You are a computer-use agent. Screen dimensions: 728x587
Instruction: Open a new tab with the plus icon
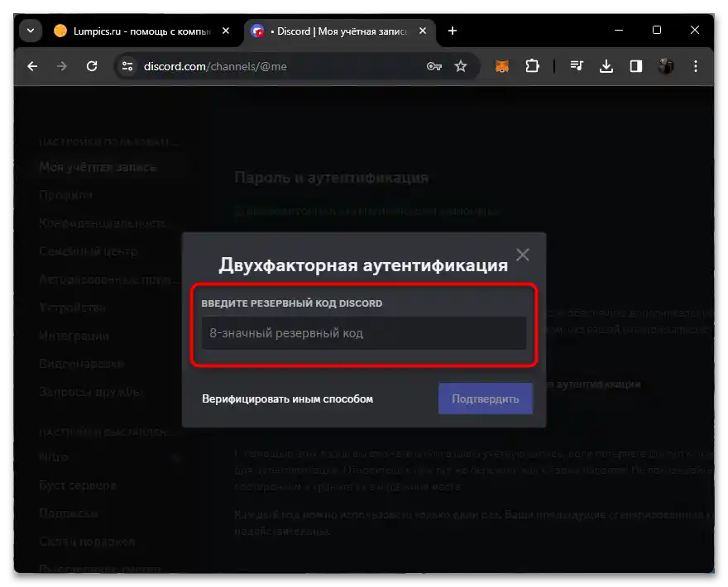pos(452,31)
